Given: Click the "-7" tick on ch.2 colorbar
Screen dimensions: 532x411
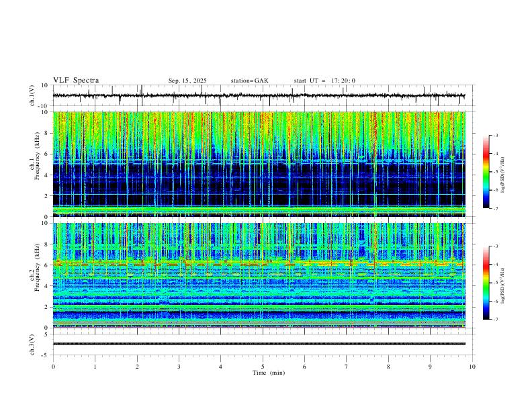Looking at the screenshot, I should pyautogui.click(x=495, y=320).
